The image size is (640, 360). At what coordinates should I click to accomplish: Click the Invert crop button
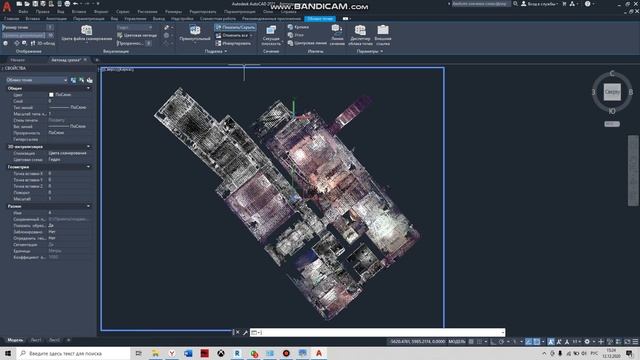[x=233, y=43]
